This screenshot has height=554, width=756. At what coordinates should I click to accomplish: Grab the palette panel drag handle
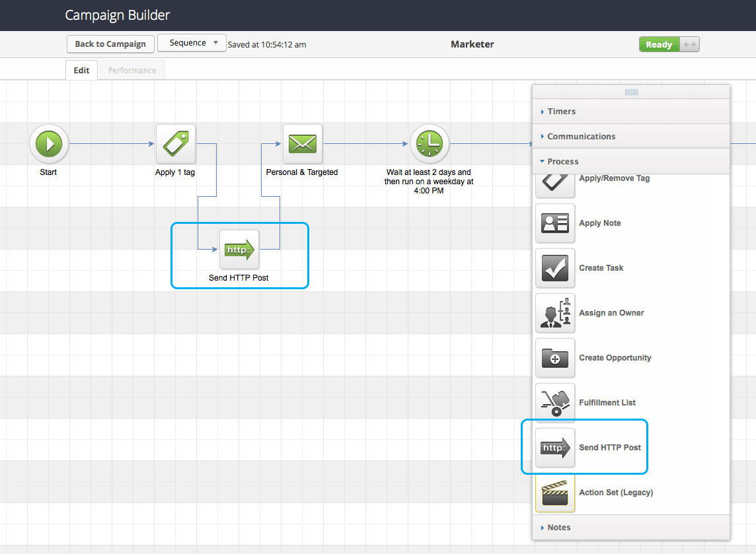[x=631, y=92]
